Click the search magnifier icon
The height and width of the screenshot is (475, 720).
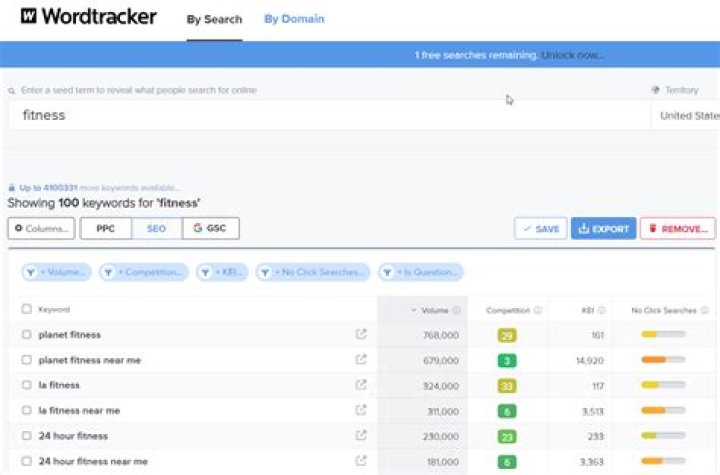coord(11,91)
